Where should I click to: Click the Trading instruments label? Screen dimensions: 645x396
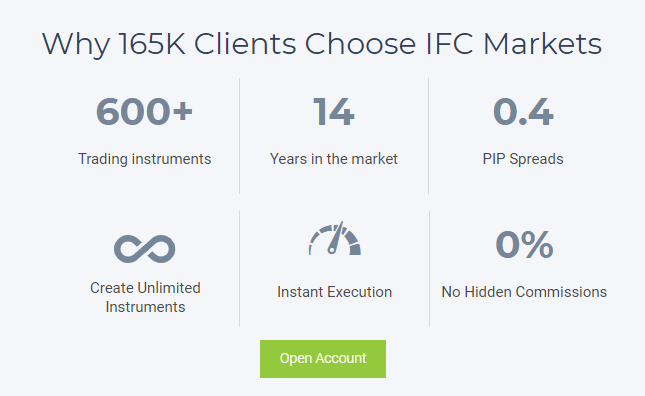click(144, 159)
